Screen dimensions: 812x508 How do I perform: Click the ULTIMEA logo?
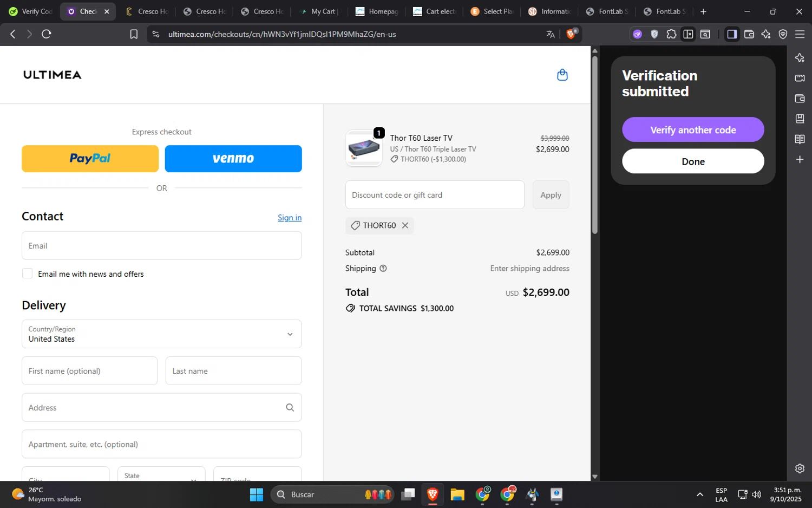(x=53, y=75)
